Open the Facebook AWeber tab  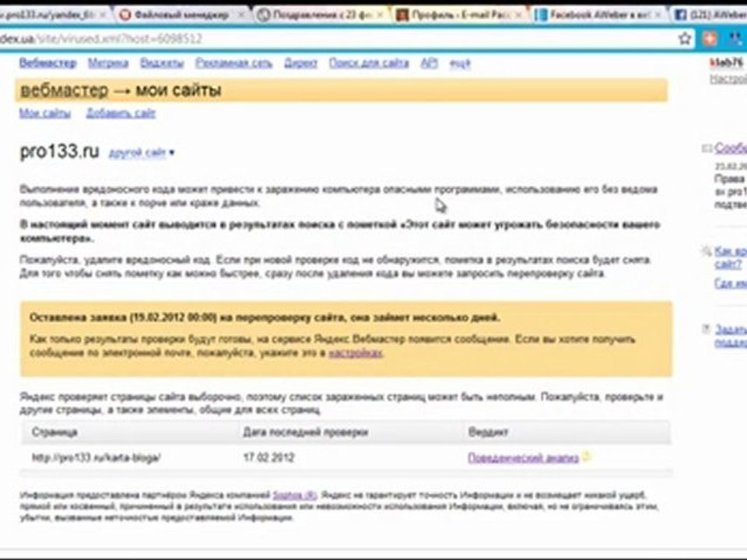tap(599, 15)
